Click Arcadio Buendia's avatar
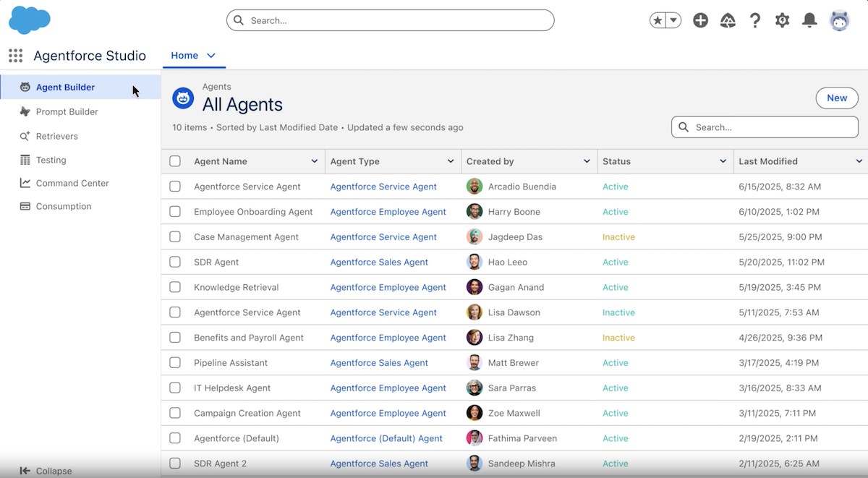Viewport: 868px width, 478px height. point(475,187)
